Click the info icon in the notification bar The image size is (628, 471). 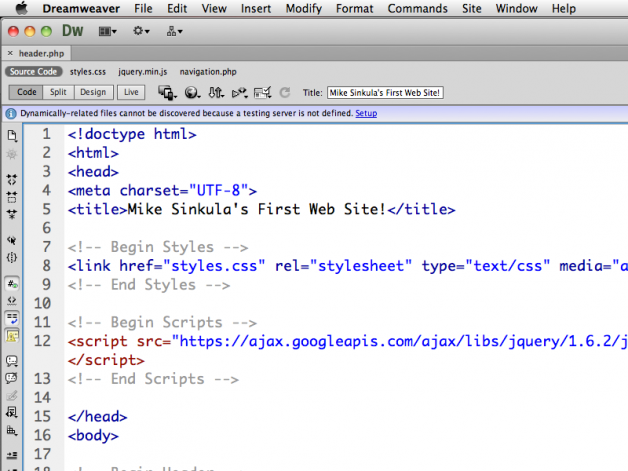[x=11, y=114]
